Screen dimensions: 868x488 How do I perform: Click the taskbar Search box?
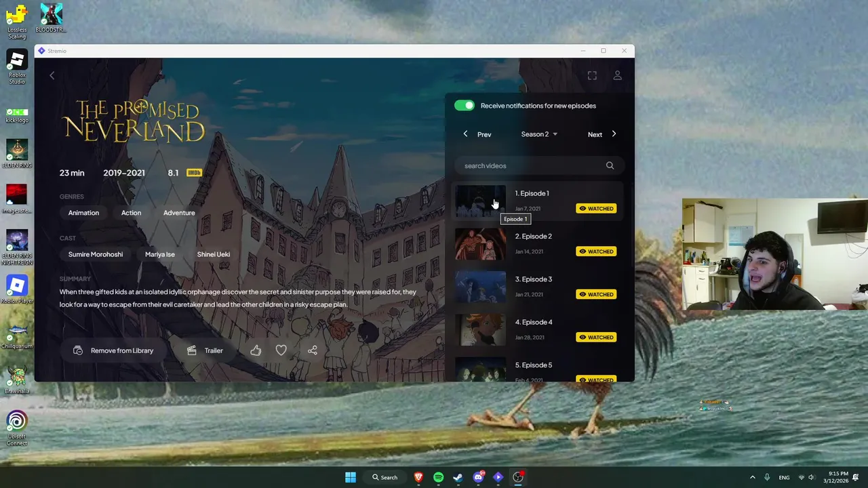384,477
